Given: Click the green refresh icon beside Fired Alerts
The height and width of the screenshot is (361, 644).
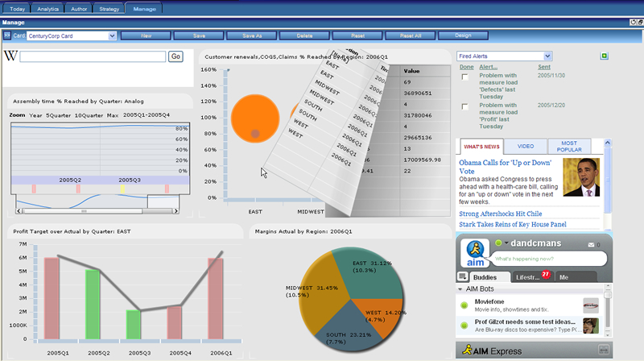Looking at the screenshot, I should pyautogui.click(x=604, y=56).
